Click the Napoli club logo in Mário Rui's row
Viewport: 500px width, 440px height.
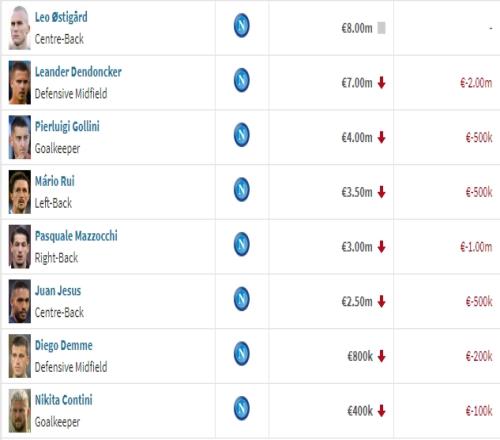(x=242, y=189)
